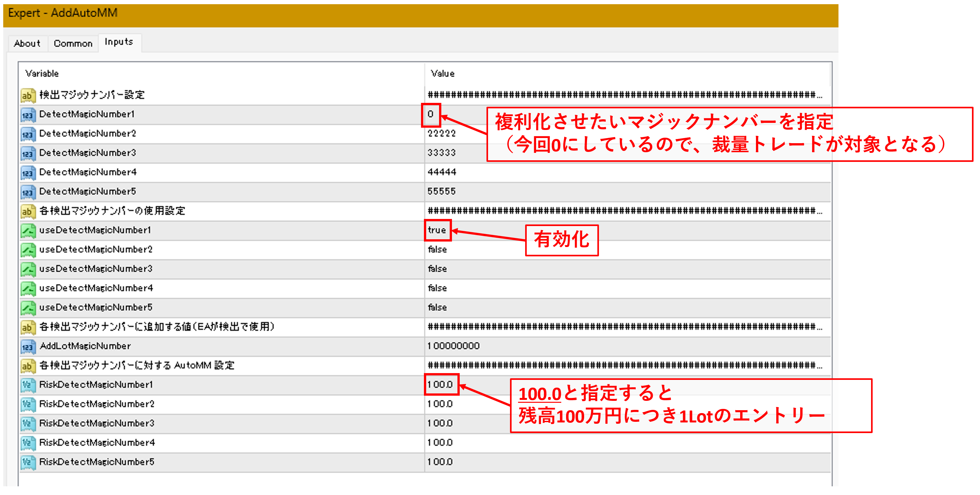Select the DetectMagicNumber1 value field
The width and height of the screenshot is (980, 495).
(431, 114)
